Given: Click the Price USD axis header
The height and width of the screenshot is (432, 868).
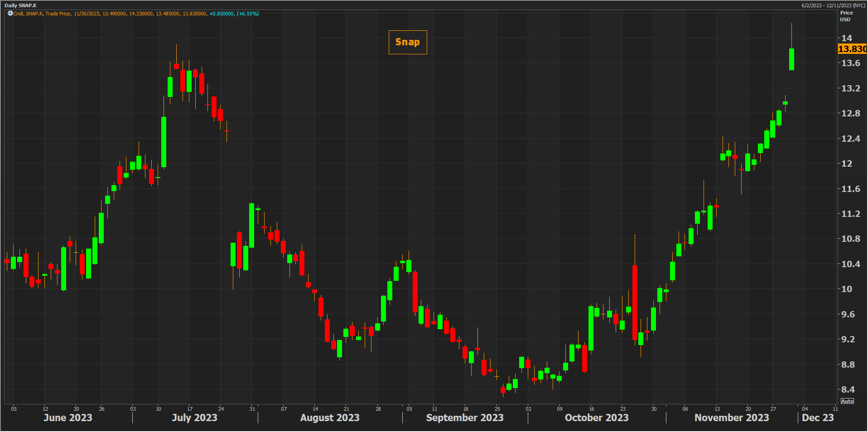Looking at the screenshot, I should pos(846,16).
